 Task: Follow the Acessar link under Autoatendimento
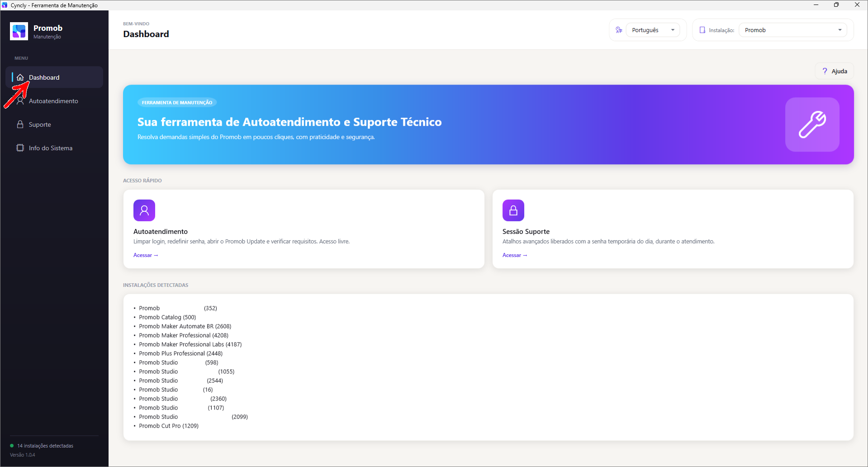[146, 255]
